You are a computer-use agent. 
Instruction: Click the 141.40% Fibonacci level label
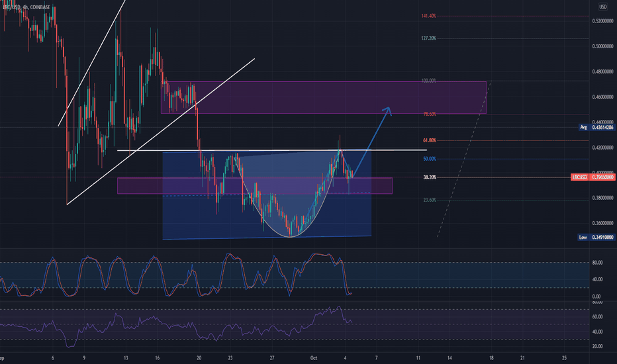[428, 16]
